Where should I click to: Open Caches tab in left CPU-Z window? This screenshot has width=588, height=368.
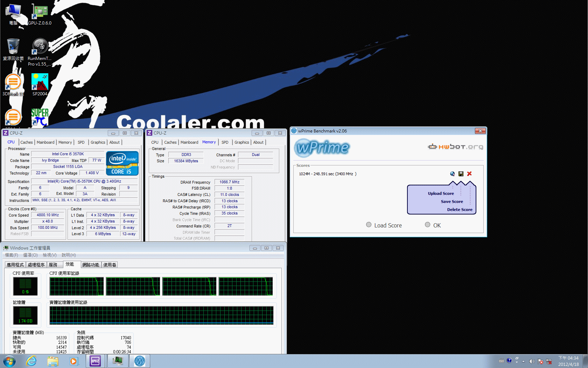[x=26, y=142]
